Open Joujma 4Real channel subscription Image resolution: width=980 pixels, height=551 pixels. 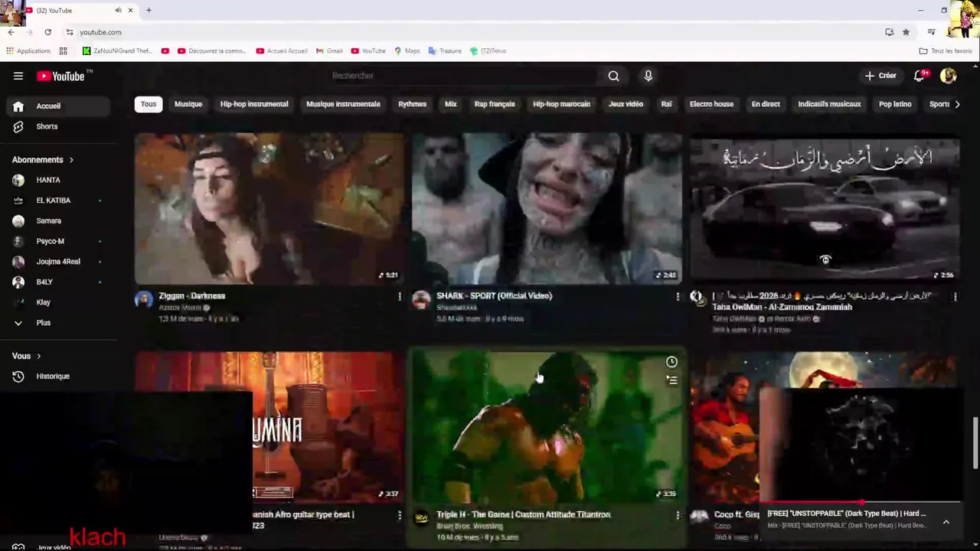tap(58, 262)
